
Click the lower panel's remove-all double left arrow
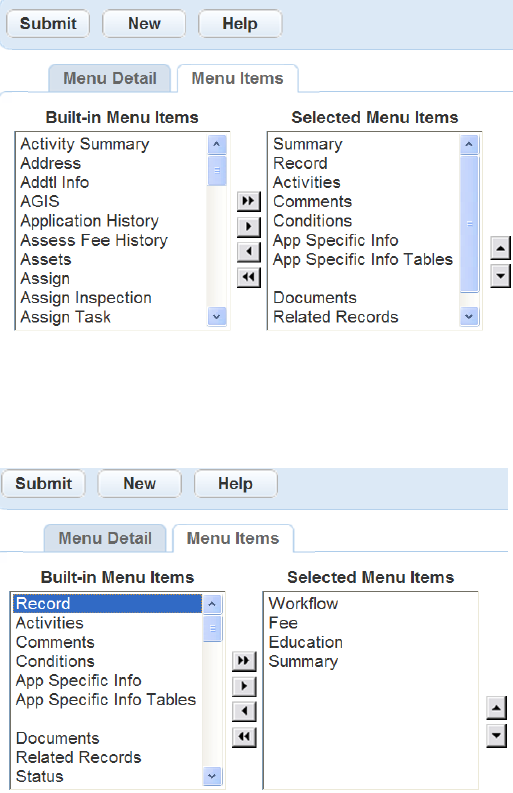[x=244, y=736]
